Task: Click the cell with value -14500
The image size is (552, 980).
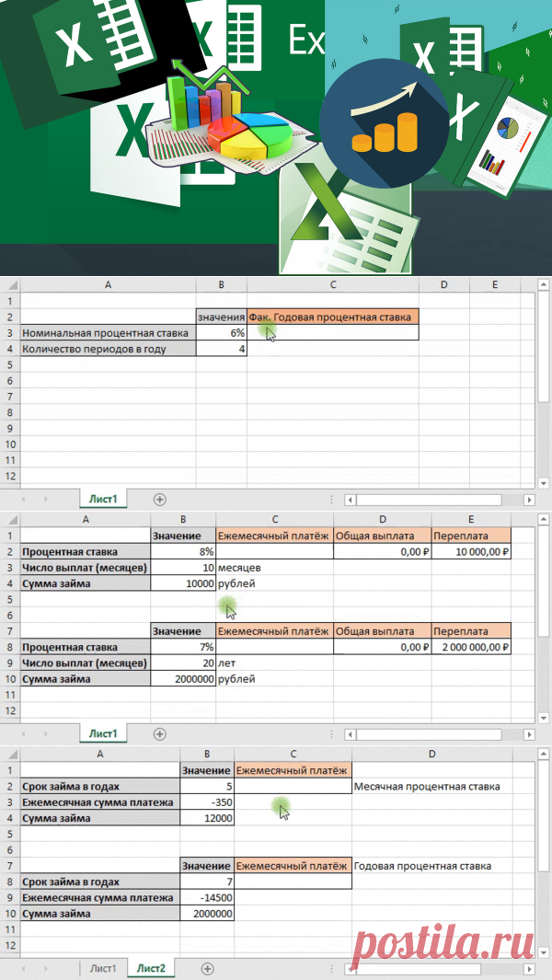Action: coord(207,898)
